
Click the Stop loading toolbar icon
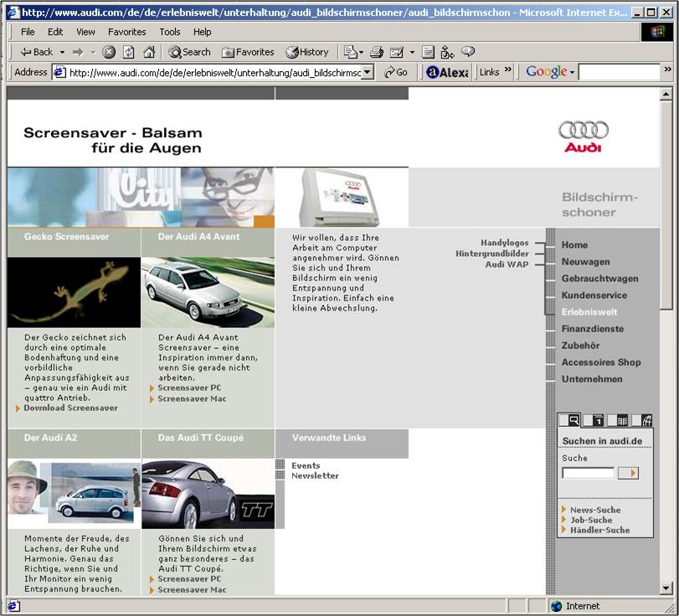(109, 52)
